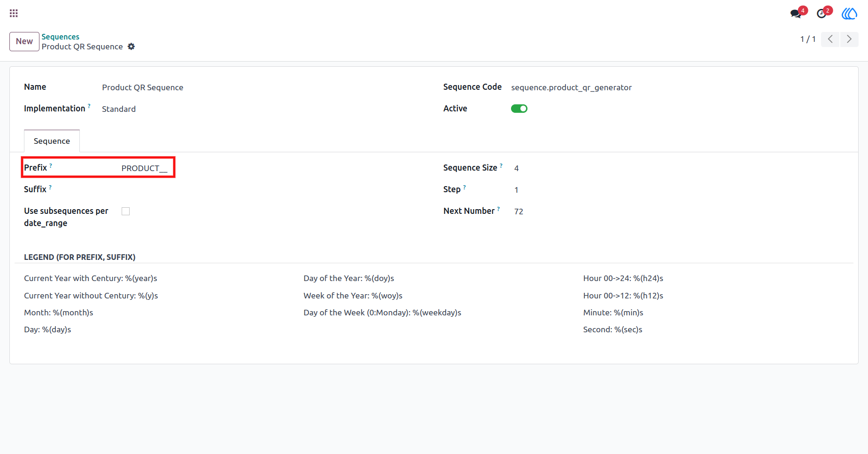The width and height of the screenshot is (868, 454).
Task: Select the Sequence tab
Action: [x=52, y=141]
